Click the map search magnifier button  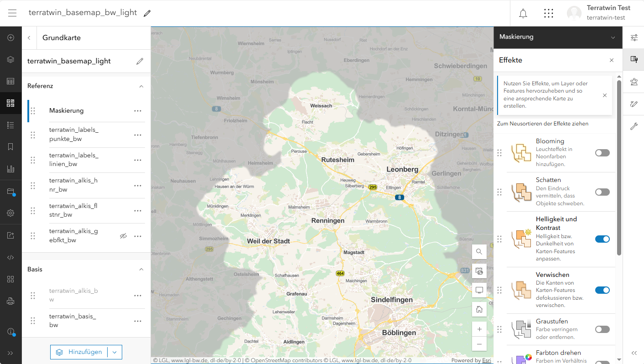479,251
